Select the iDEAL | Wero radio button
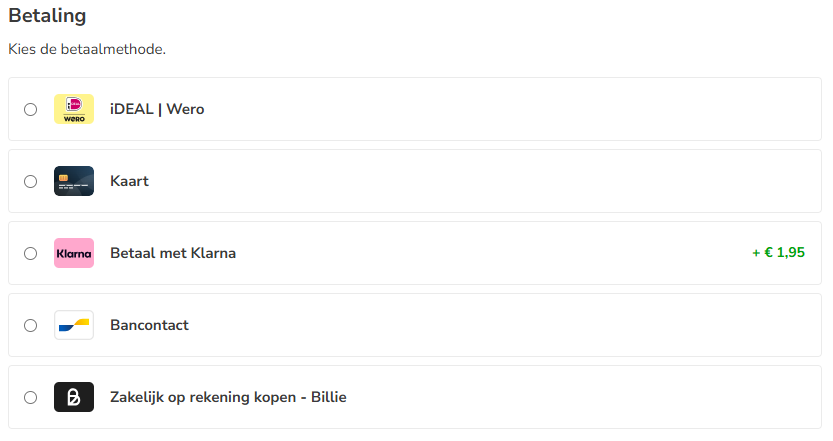Image resolution: width=833 pixels, height=441 pixels. (31, 110)
